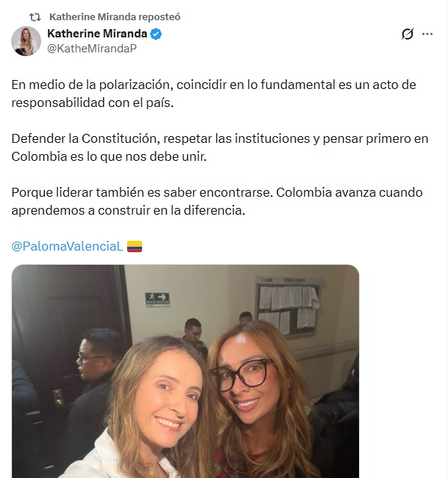Open the three-dot more options menu
The width and height of the screenshot is (448, 478).
click(427, 34)
